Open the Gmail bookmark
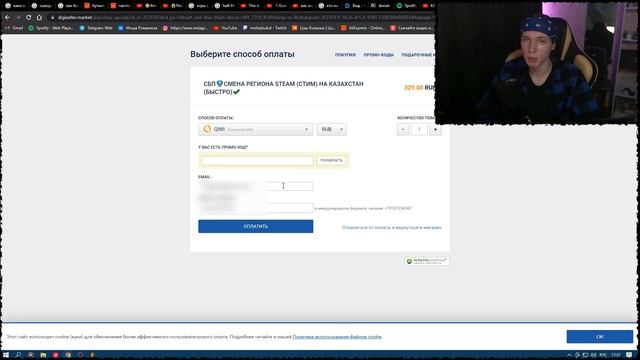The width and height of the screenshot is (640, 360). click(x=13, y=28)
